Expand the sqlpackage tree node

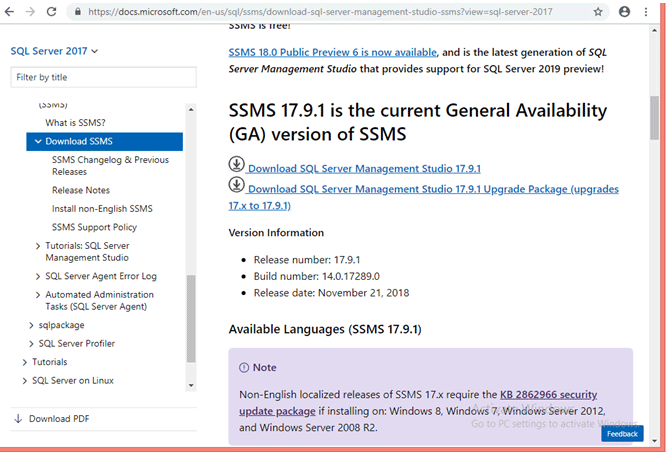29,325
